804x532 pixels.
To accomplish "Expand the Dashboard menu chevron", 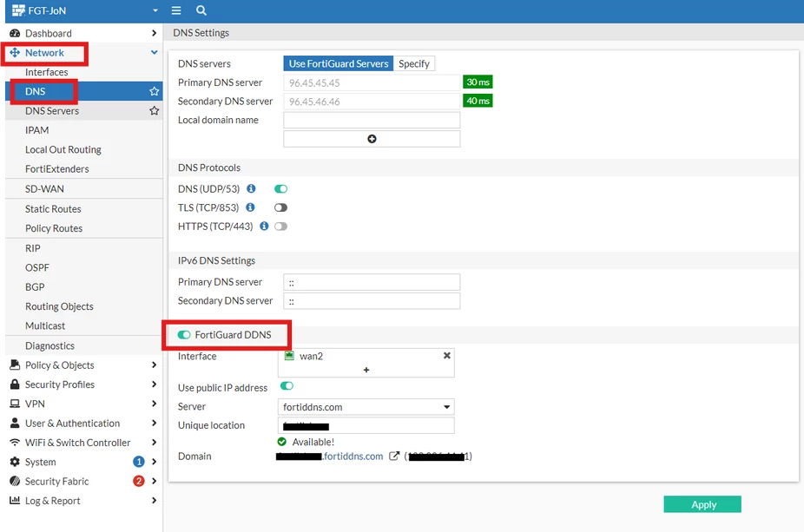I will [x=154, y=33].
